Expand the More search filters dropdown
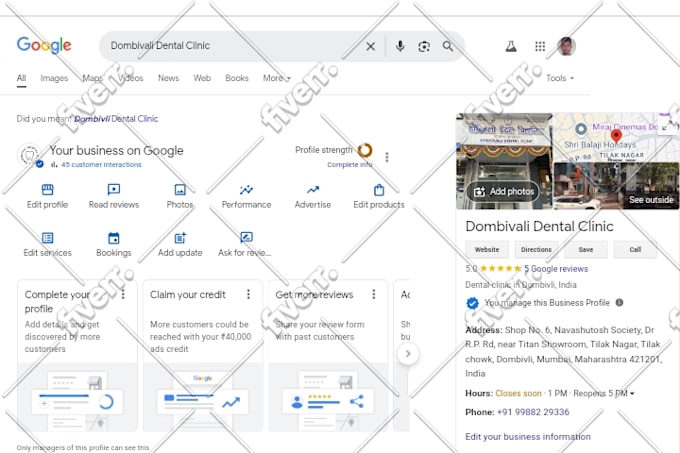The height and width of the screenshot is (453, 680). click(277, 78)
